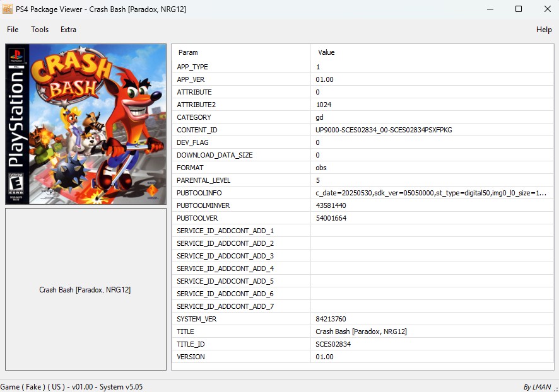Select the APP_VER parameter
Viewport: 559px width, 392px height.
[191, 79]
